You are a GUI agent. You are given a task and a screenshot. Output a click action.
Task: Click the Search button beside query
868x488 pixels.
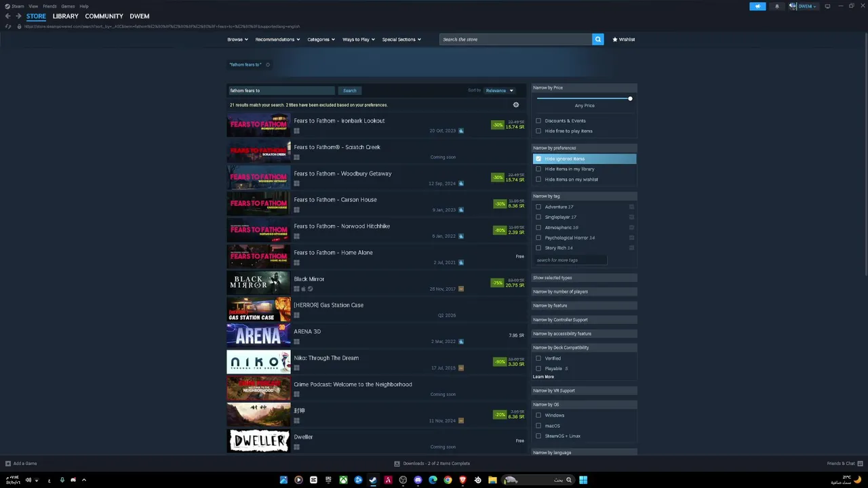[349, 90]
